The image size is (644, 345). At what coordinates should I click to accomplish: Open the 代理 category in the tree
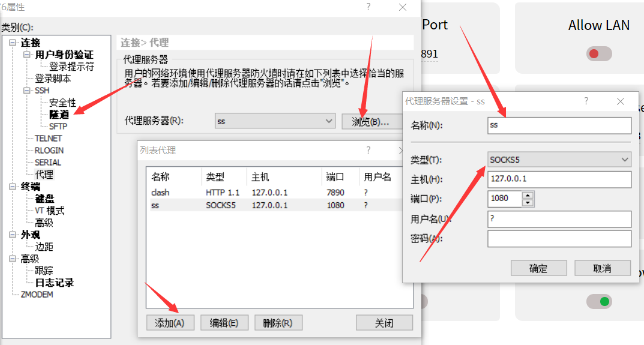[44, 175]
